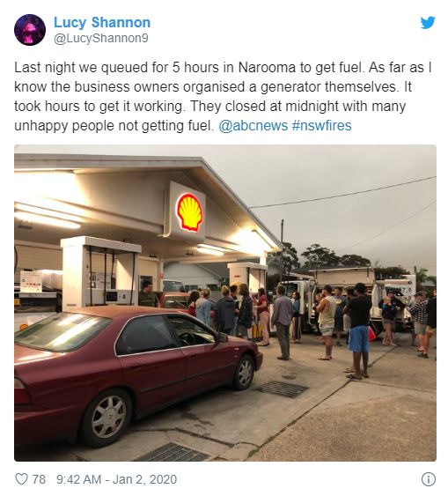The image size is (448, 496).
Task: Open the petrol station photo attachment
Action: pos(225,303)
